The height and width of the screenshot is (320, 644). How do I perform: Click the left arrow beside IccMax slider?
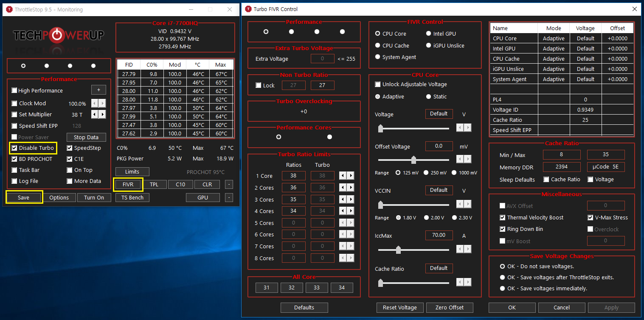pyautogui.click(x=460, y=249)
